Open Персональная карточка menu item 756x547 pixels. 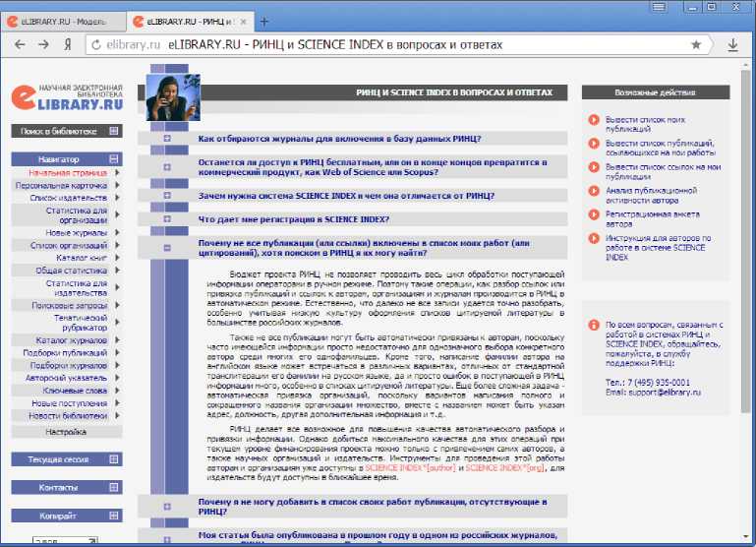[x=61, y=185]
